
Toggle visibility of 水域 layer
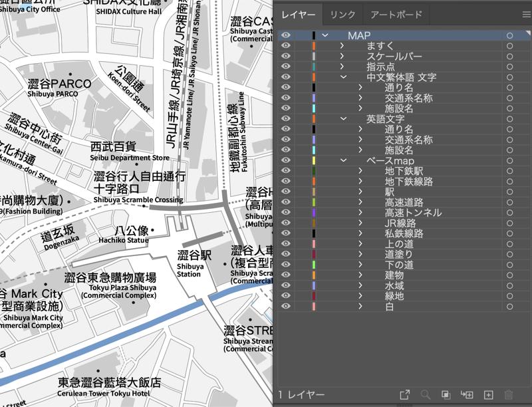click(x=286, y=285)
